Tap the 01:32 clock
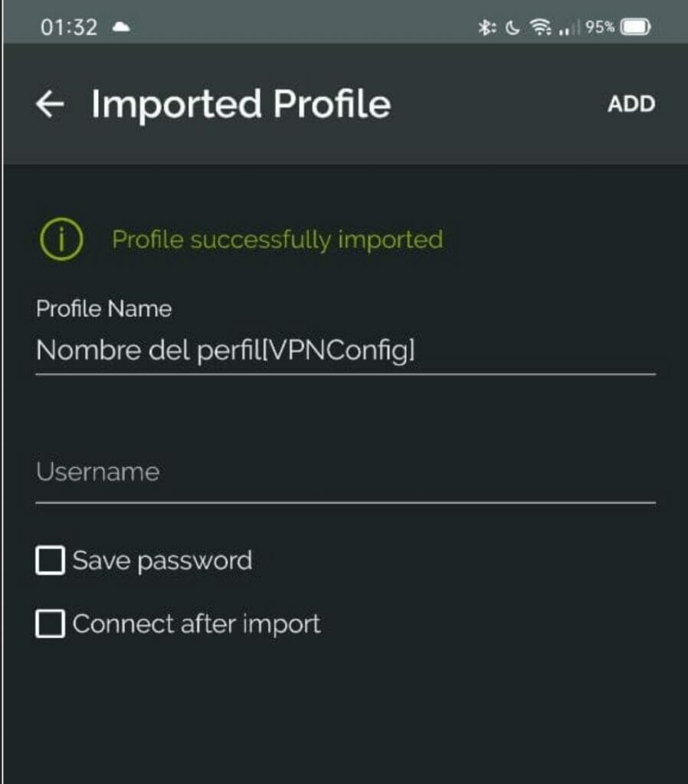Viewport: 688px width, 784px height. pyautogui.click(x=69, y=28)
